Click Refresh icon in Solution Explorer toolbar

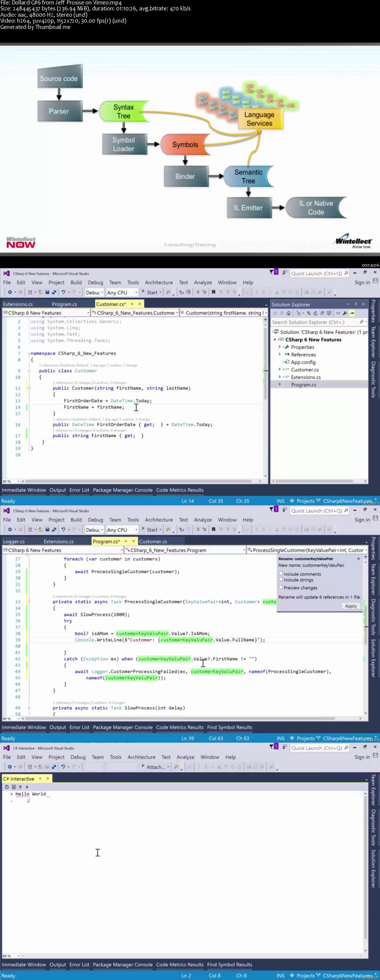click(x=315, y=313)
